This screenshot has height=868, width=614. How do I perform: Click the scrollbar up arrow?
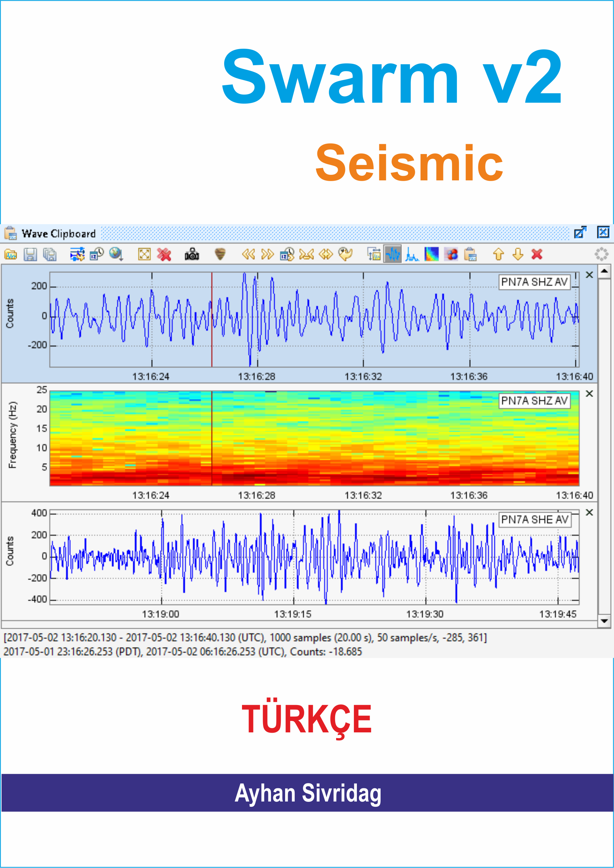pos(604,271)
